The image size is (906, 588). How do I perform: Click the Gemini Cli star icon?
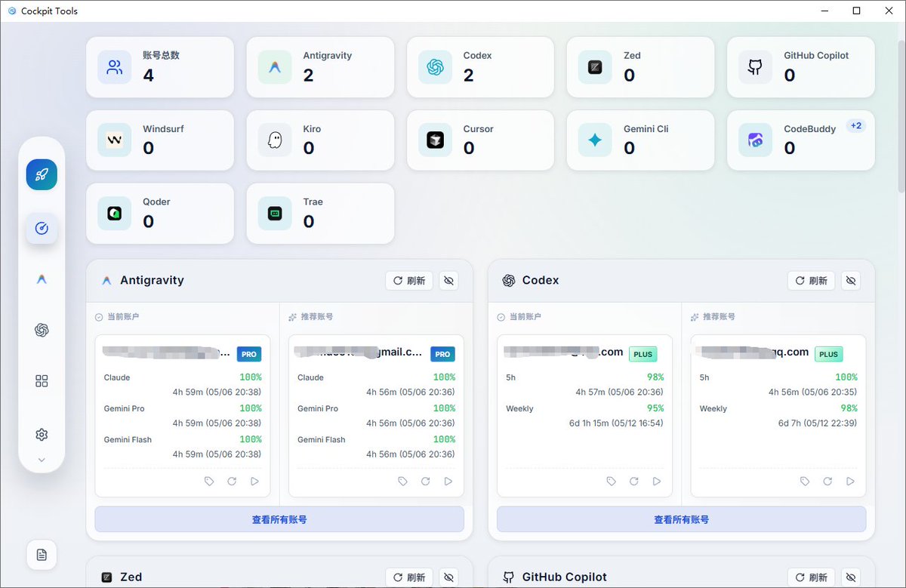point(595,140)
